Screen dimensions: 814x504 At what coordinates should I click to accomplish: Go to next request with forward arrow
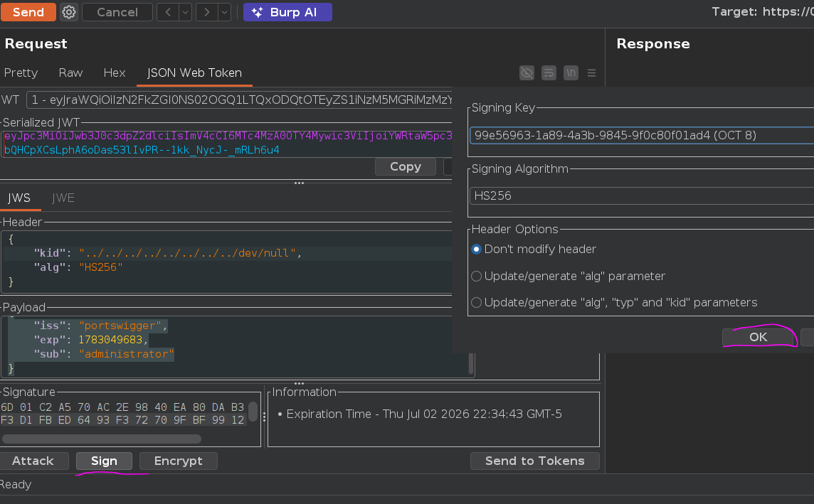point(206,12)
